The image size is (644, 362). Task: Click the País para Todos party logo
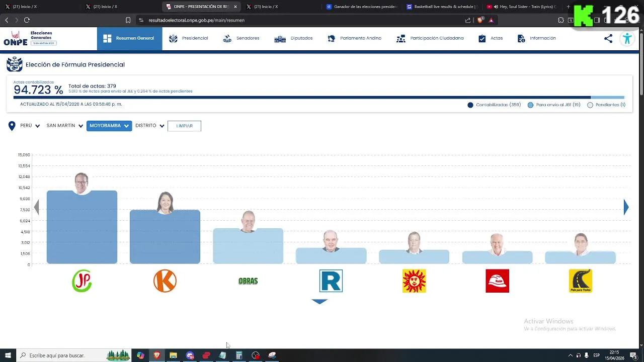[580, 281]
